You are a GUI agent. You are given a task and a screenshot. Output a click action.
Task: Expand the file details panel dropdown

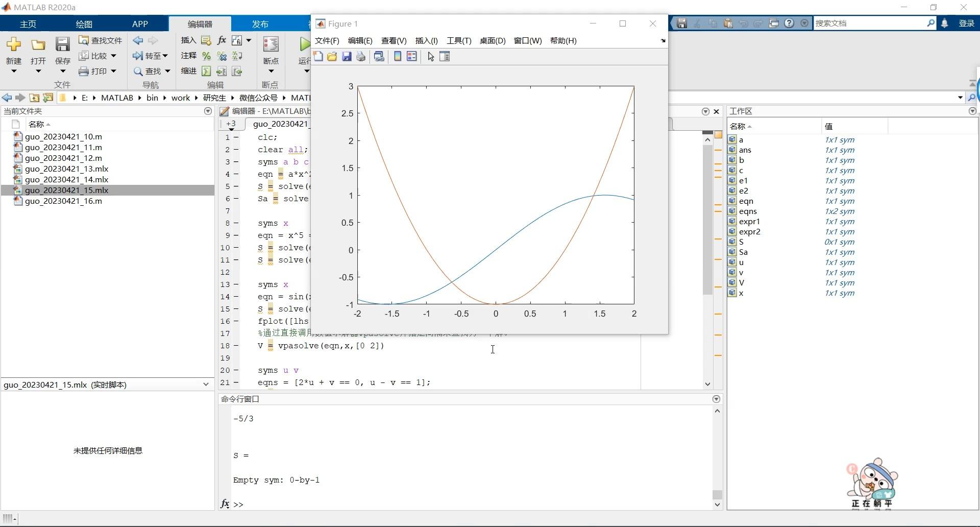[206, 385]
